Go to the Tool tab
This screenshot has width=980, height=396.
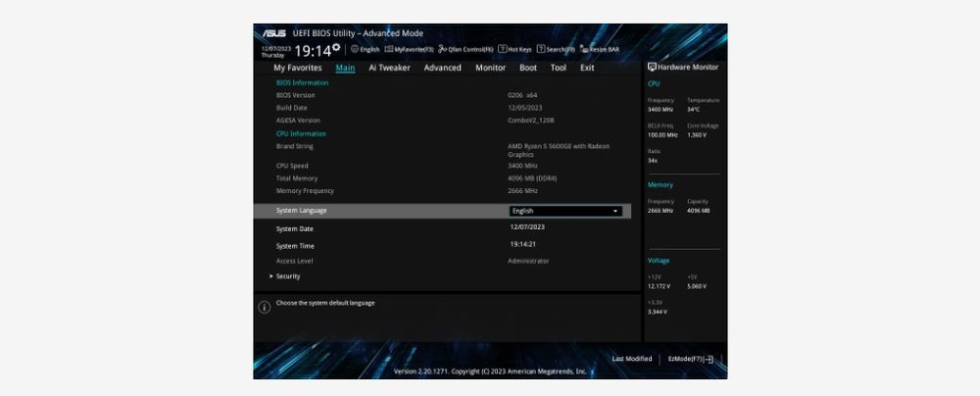tap(559, 68)
